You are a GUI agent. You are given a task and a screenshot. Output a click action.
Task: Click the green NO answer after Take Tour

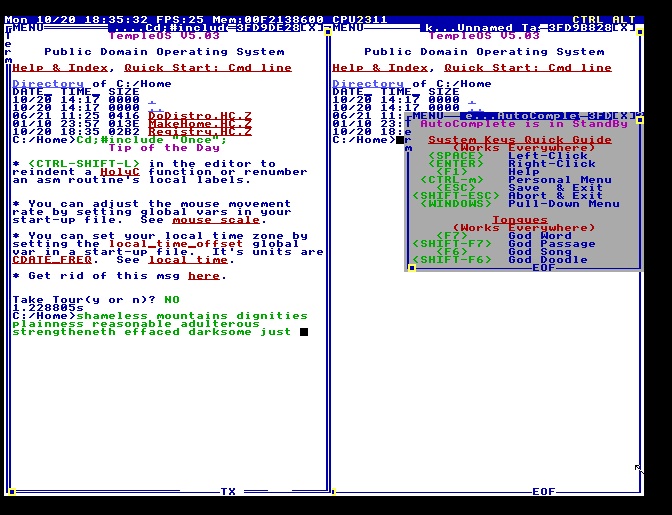(x=172, y=300)
